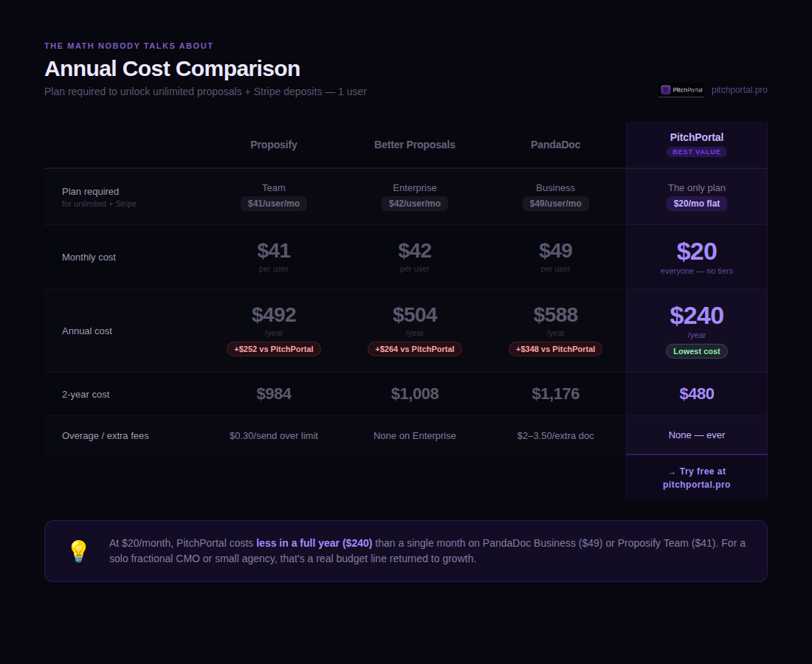
Task: Click the $1,176 two-year cost
Action: pos(555,394)
